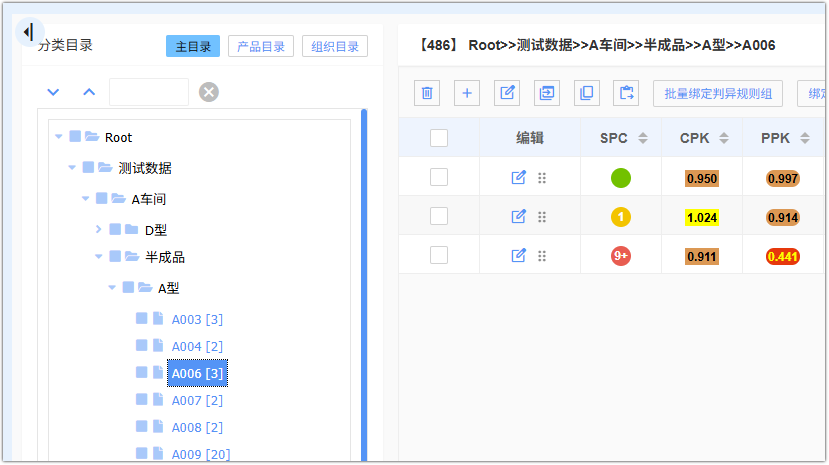Switch to 产品目录 tab
829x465 pixels.
[261, 46]
